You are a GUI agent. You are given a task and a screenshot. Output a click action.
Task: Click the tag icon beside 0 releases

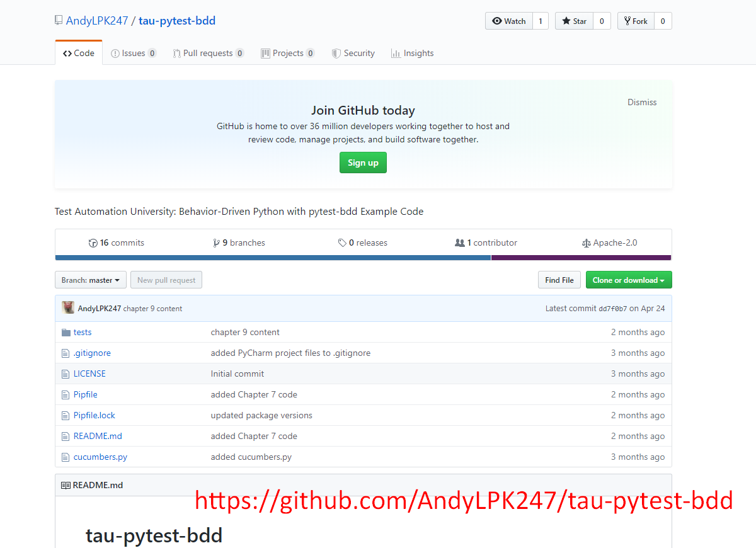pos(342,243)
